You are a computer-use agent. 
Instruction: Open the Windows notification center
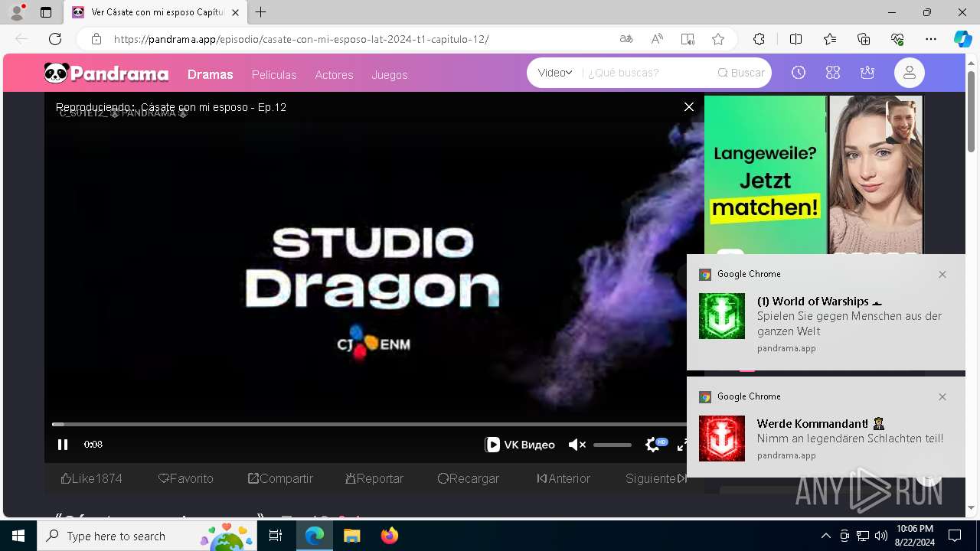tap(955, 536)
